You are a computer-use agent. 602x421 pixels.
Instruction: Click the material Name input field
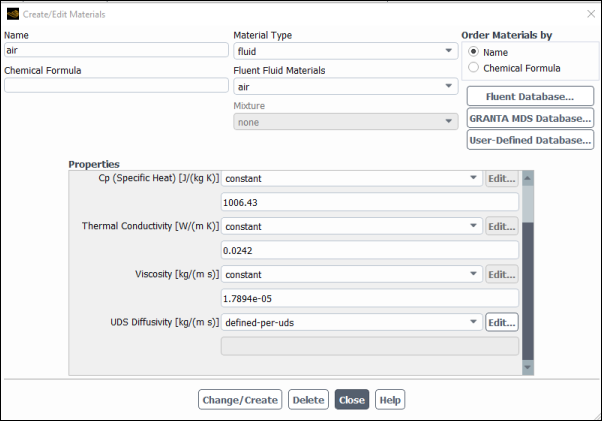116,50
